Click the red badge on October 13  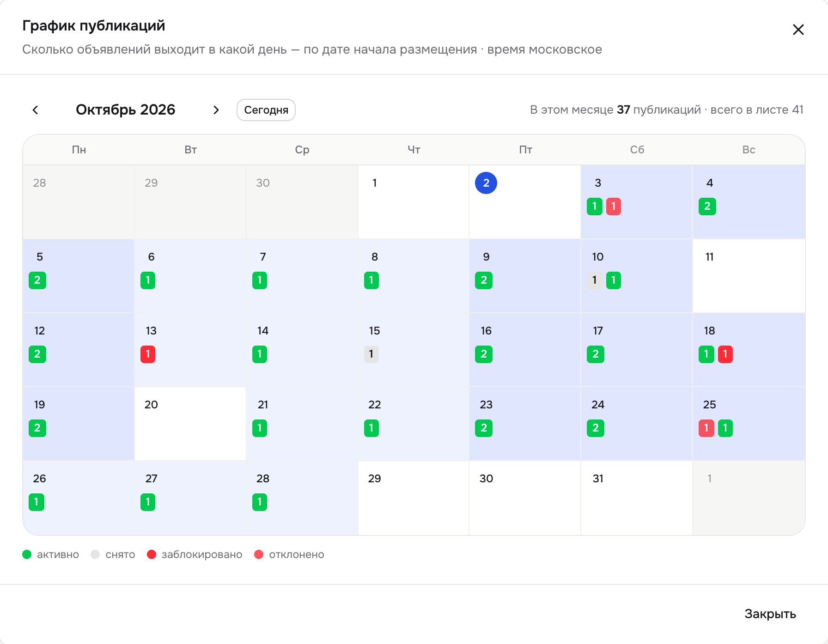click(148, 354)
